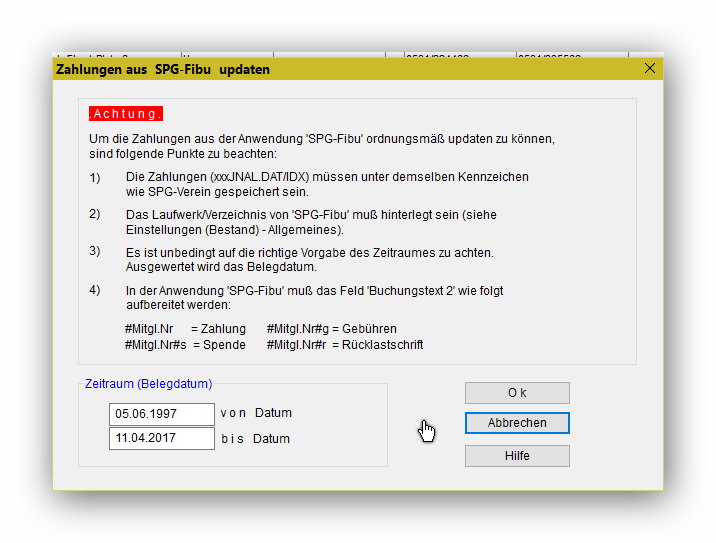Click the 'von Datum' label text

256,413
